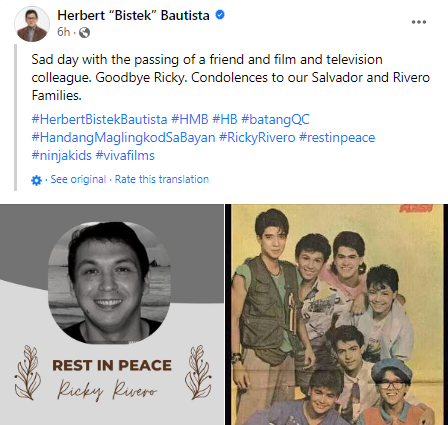448x425 pixels.
Task: Open the Rest in Peace tribute image
Action: click(112, 314)
